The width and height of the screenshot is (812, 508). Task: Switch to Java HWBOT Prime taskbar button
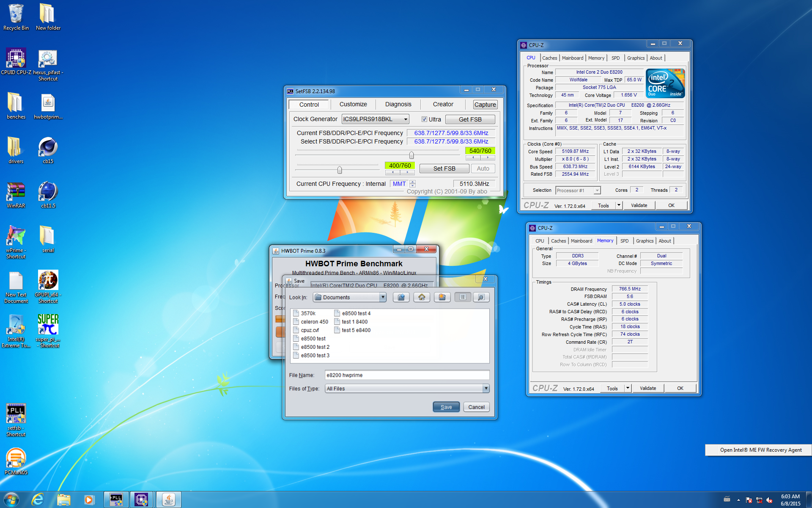[169, 500]
